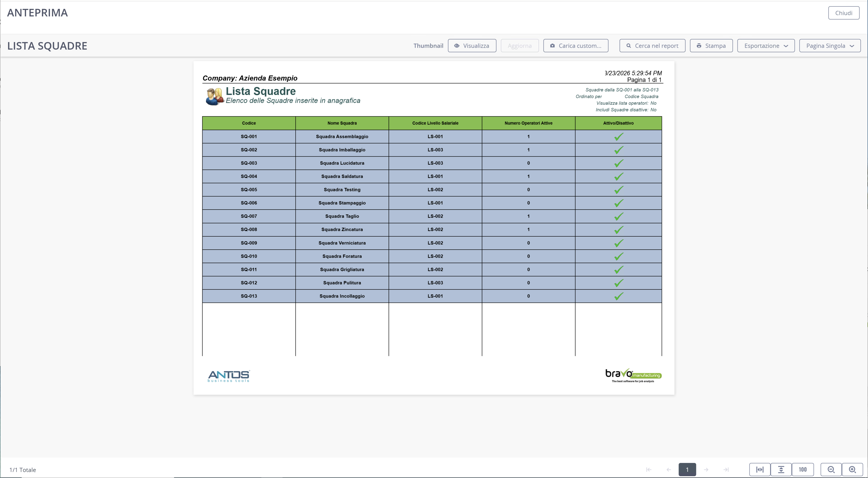Close preview with Chiudi button
This screenshot has height=478, width=868.
tap(844, 13)
